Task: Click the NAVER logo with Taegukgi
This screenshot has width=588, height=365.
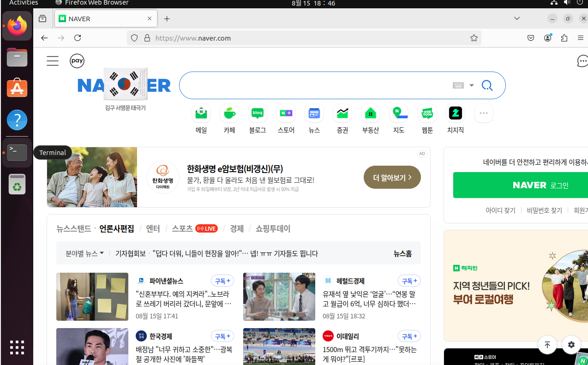Action: click(x=125, y=85)
